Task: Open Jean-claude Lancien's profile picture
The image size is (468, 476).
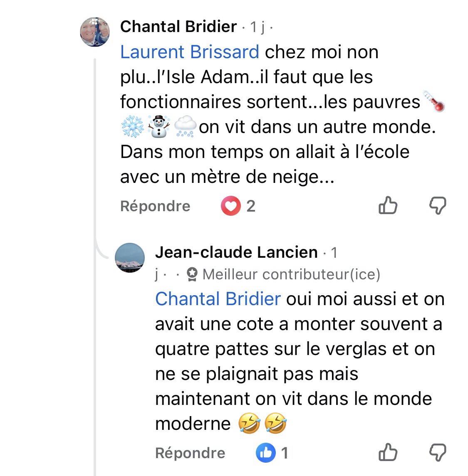Action: point(129,258)
